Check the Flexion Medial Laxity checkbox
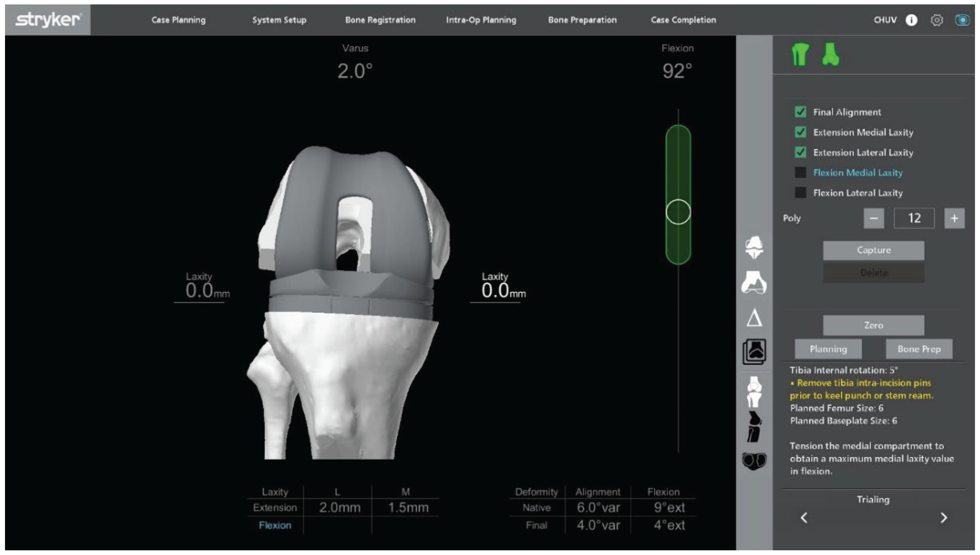 pos(800,173)
